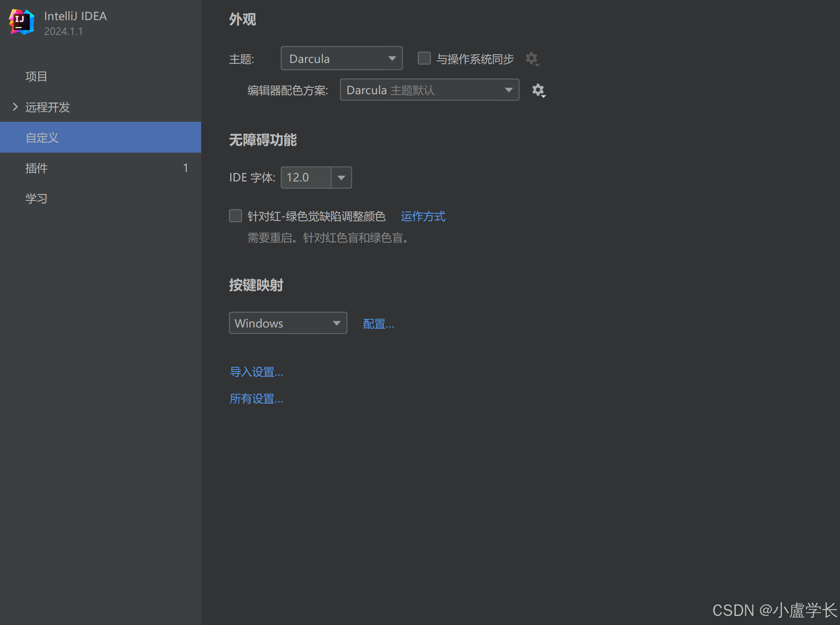The width and height of the screenshot is (840, 625).
Task: Select 自定义 in the sidebar
Action: pos(42,137)
